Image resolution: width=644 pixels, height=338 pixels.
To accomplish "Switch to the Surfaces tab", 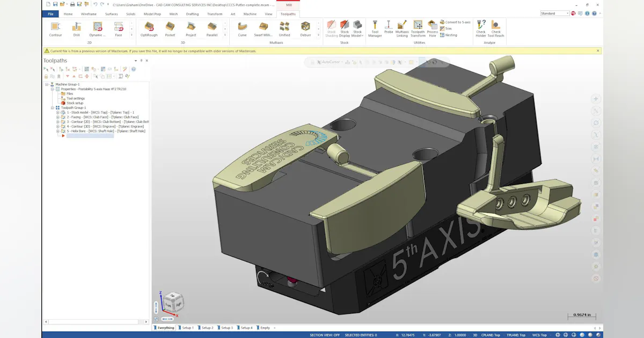I will (x=112, y=14).
